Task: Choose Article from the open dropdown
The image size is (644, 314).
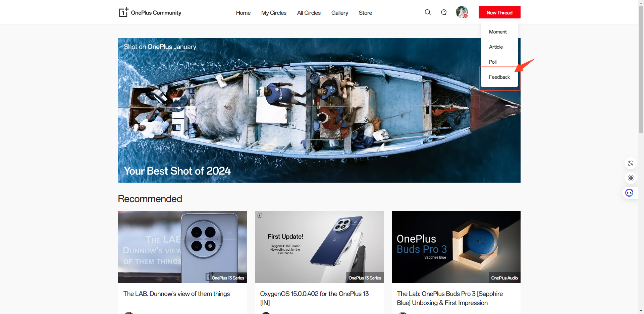Action: [x=495, y=47]
